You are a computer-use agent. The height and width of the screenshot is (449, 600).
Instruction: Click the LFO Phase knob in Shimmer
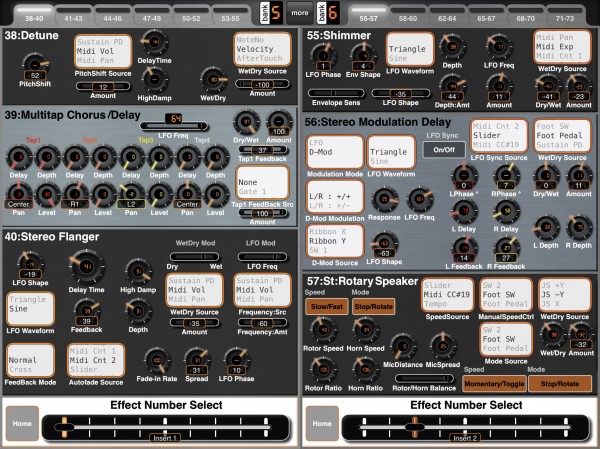[323, 57]
